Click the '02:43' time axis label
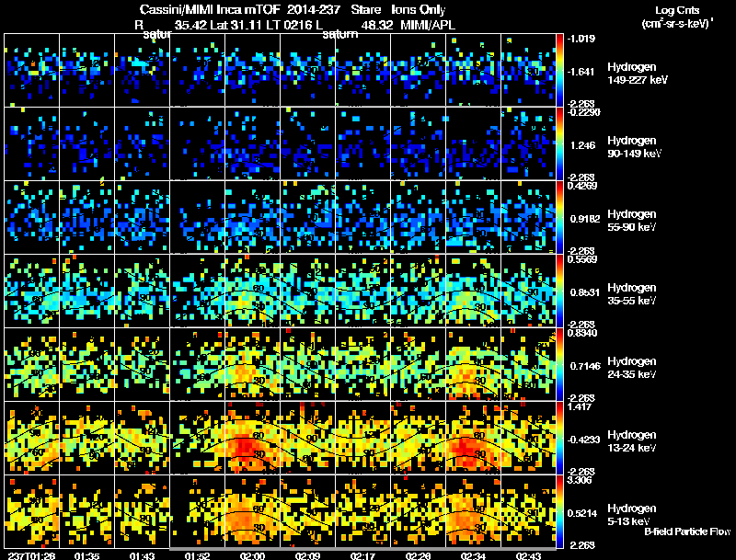 528,555
